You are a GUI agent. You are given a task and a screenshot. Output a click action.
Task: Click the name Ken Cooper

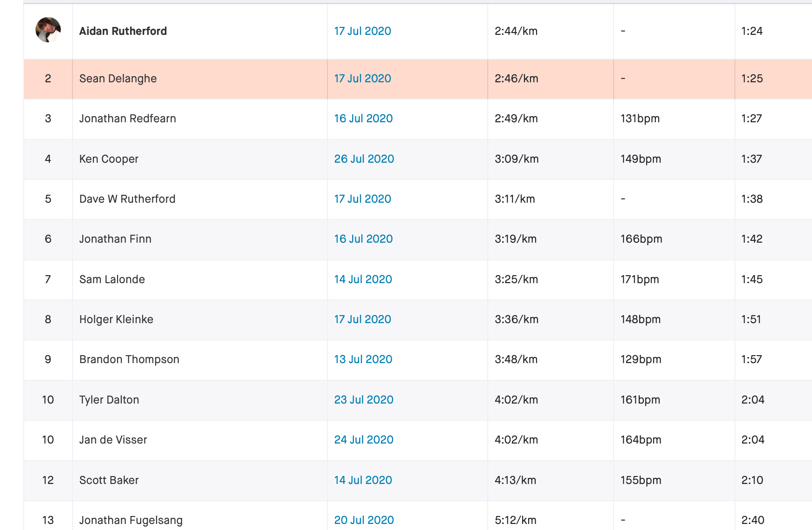(x=109, y=159)
